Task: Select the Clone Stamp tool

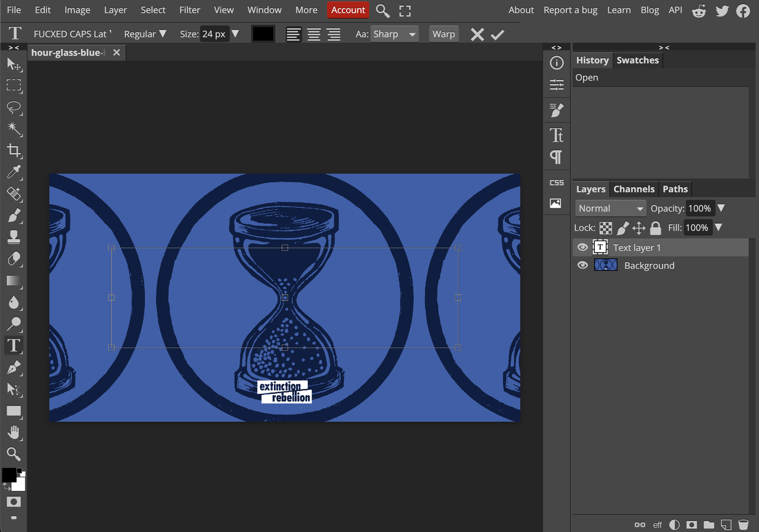Action: [x=14, y=237]
